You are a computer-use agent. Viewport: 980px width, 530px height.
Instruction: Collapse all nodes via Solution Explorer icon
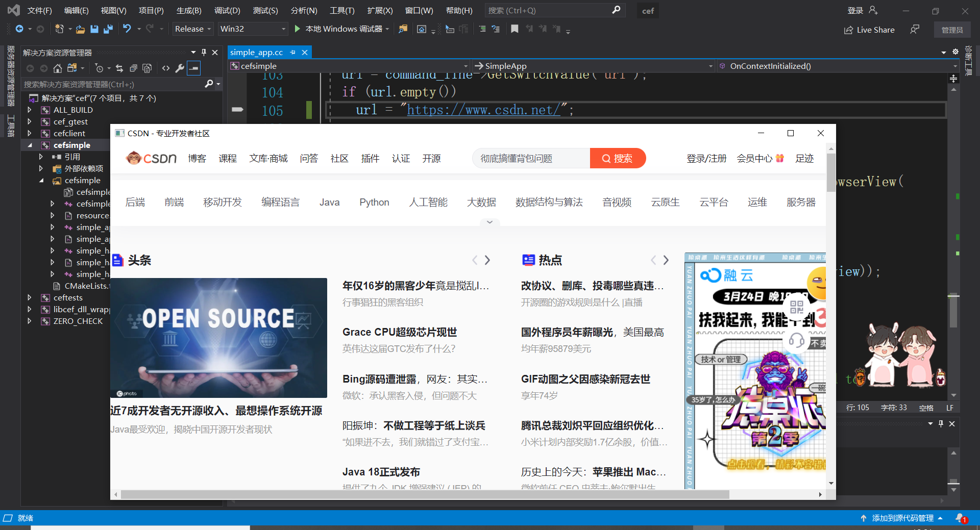(x=134, y=68)
